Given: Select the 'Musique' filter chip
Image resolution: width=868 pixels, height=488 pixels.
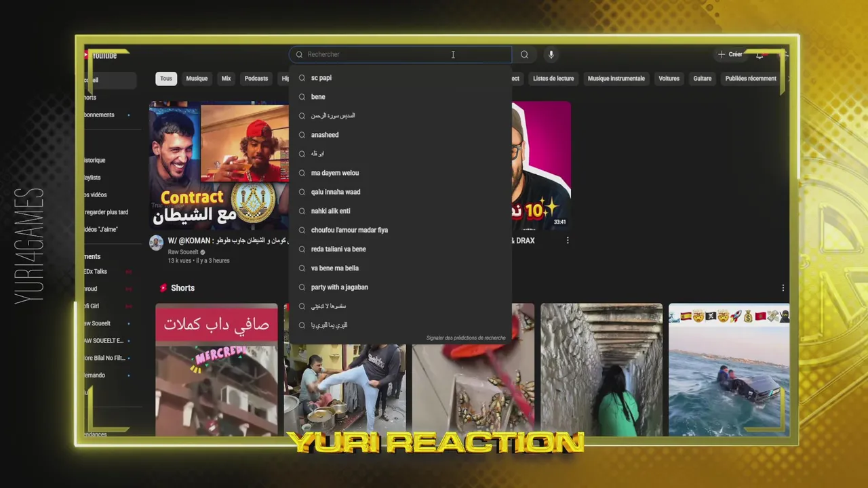Looking at the screenshot, I should (197, 79).
